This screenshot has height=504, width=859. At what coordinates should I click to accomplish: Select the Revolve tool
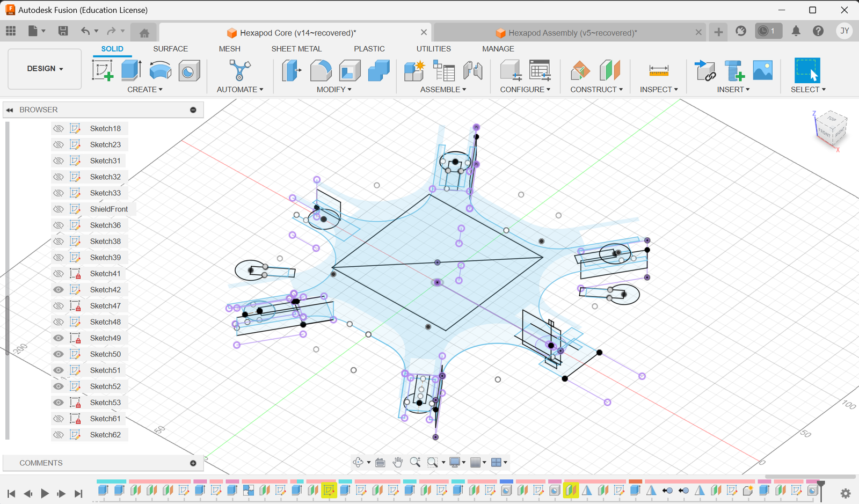(x=160, y=70)
